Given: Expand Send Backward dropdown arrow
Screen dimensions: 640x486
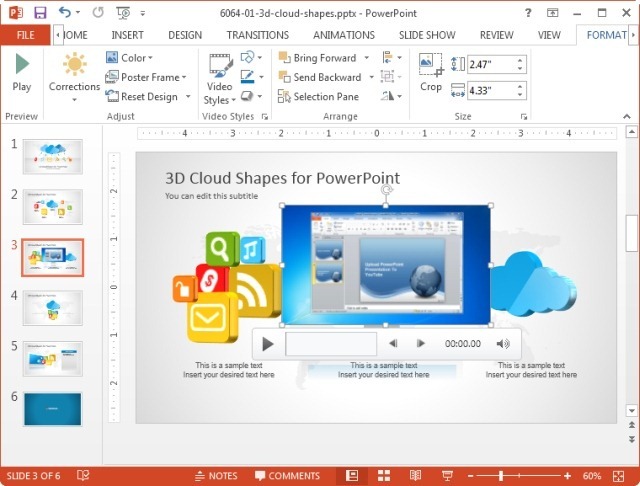Looking at the screenshot, I should pyautogui.click(x=371, y=77).
